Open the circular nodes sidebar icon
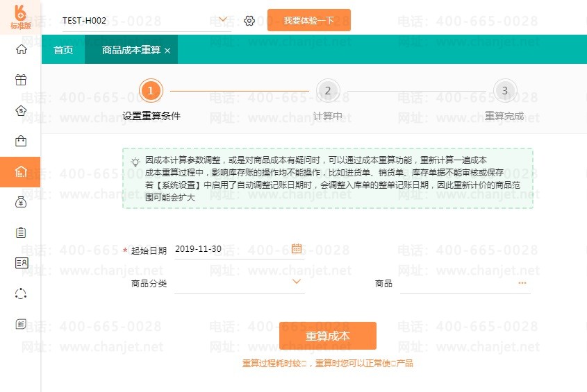The image size is (587, 392). click(21, 293)
